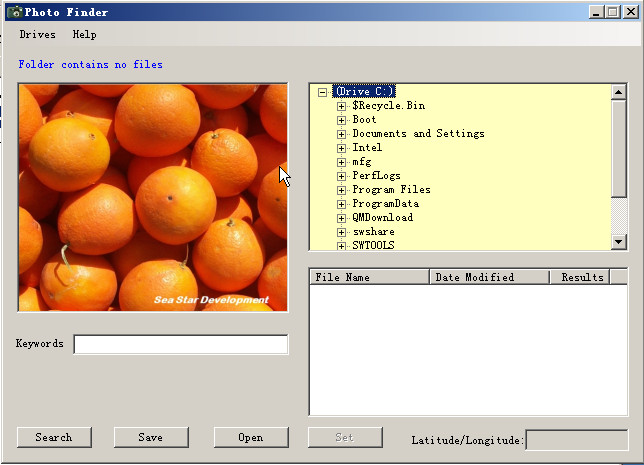
Task: Click the Keywords text field
Action: pyautogui.click(x=181, y=344)
